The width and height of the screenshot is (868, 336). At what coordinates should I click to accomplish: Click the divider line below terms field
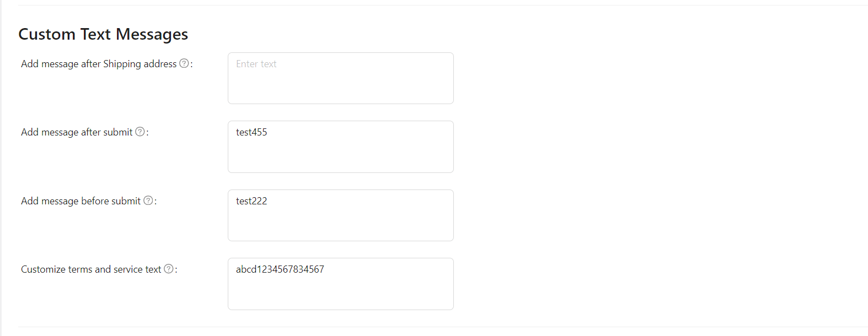coord(441,327)
